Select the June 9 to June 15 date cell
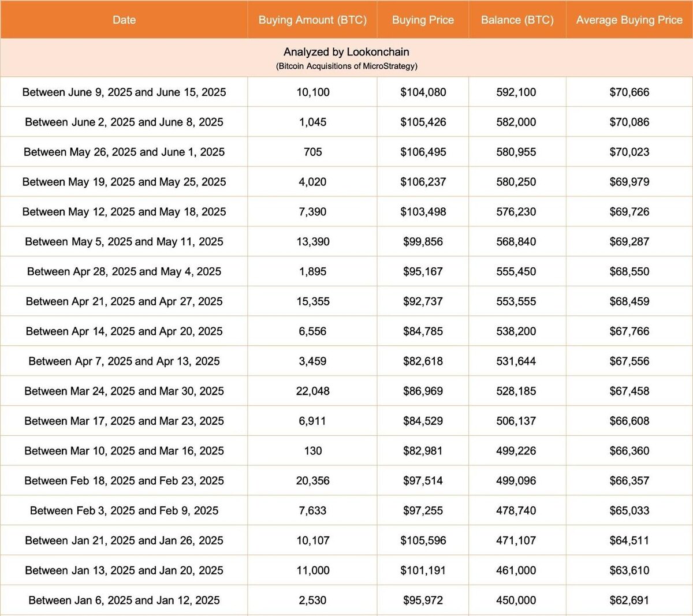 124,92
